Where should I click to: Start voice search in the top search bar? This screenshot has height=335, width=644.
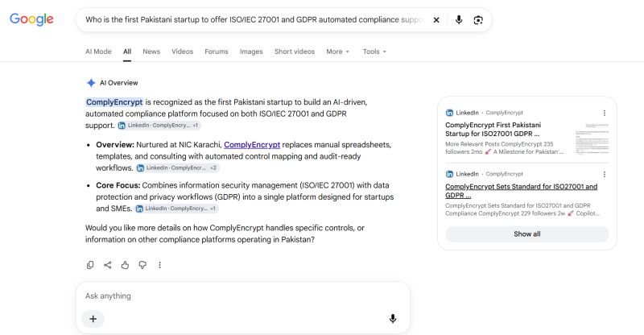(459, 20)
